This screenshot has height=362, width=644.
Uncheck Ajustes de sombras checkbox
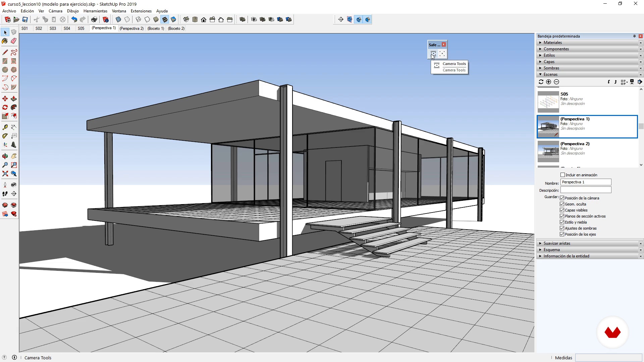(562, 228)
